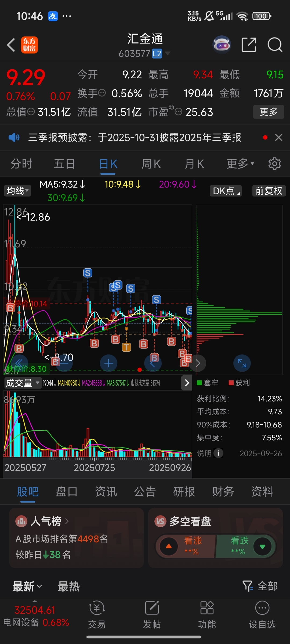Tap the info icon beside 总值
Image resolution: width=290 pixels, height=644 pixels.
pos(31,111)
